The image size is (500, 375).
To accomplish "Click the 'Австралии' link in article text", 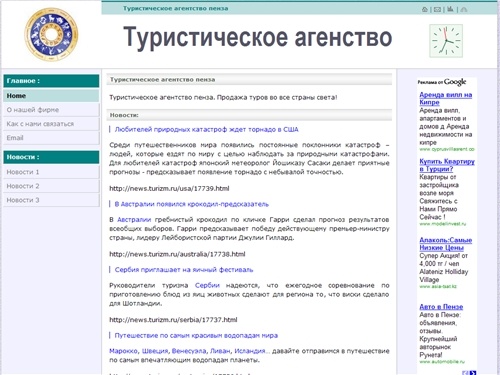I will [x=134, y=220].
